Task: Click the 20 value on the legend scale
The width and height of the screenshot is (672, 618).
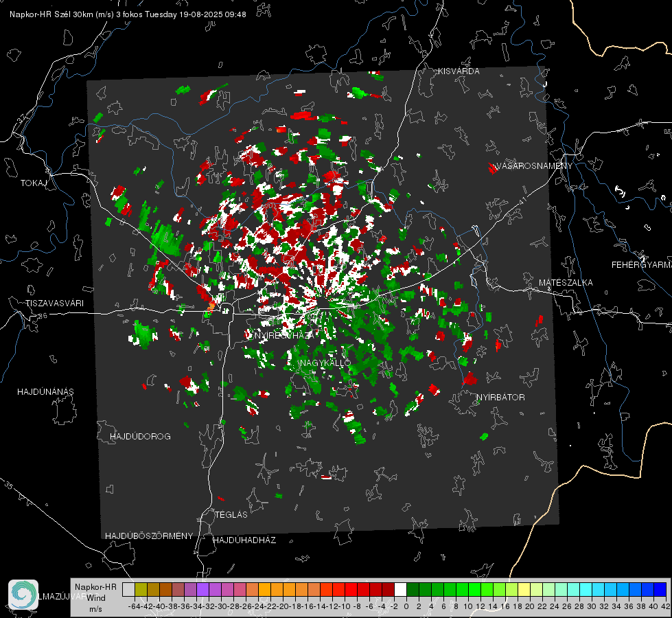Action: tap(530, 606)
